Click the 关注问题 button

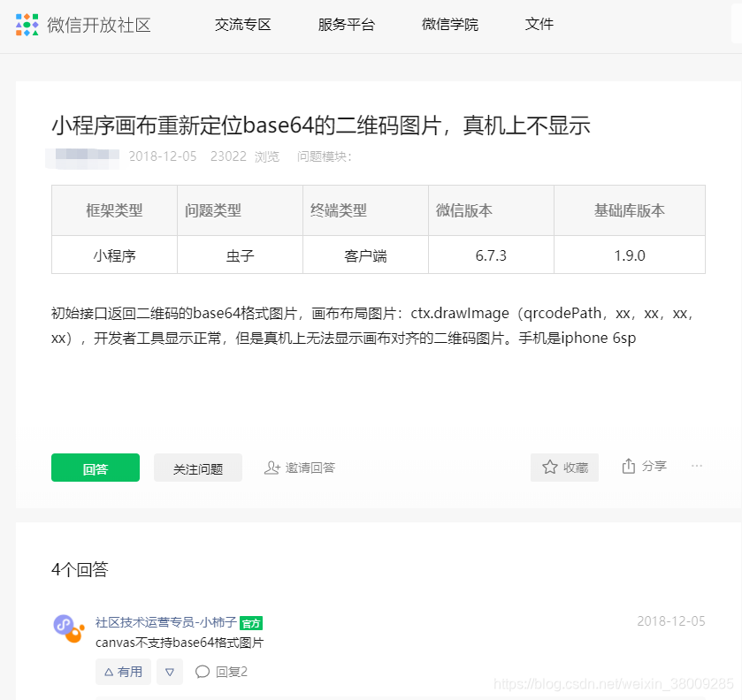[198, 468]
